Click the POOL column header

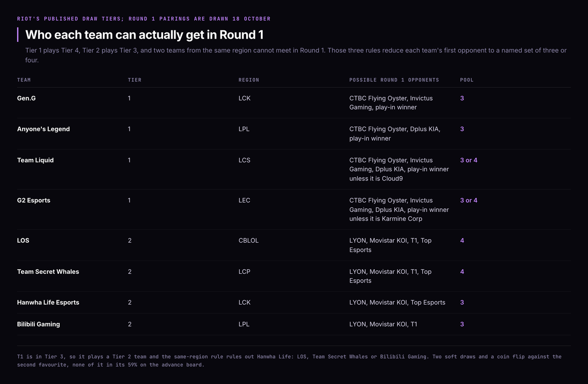coord(467,80)
